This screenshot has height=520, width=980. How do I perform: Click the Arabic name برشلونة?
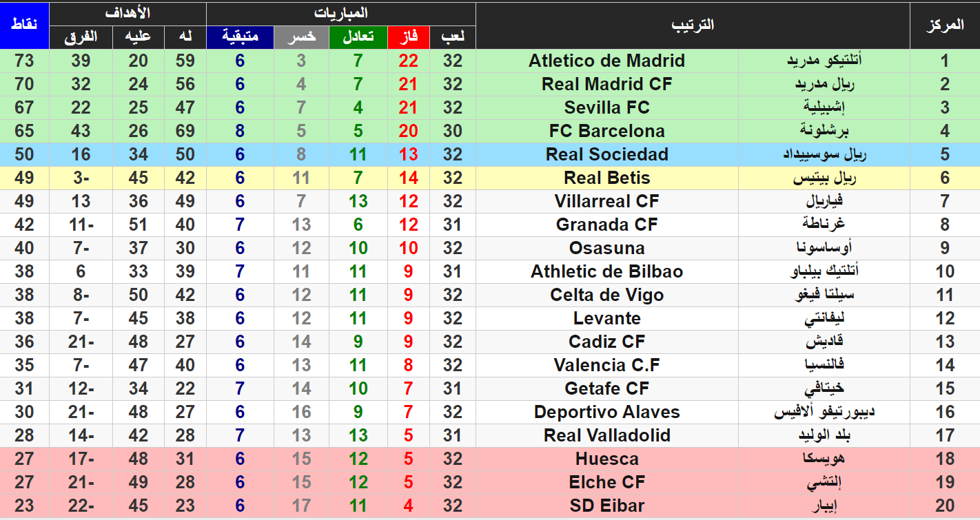point(824,131)
